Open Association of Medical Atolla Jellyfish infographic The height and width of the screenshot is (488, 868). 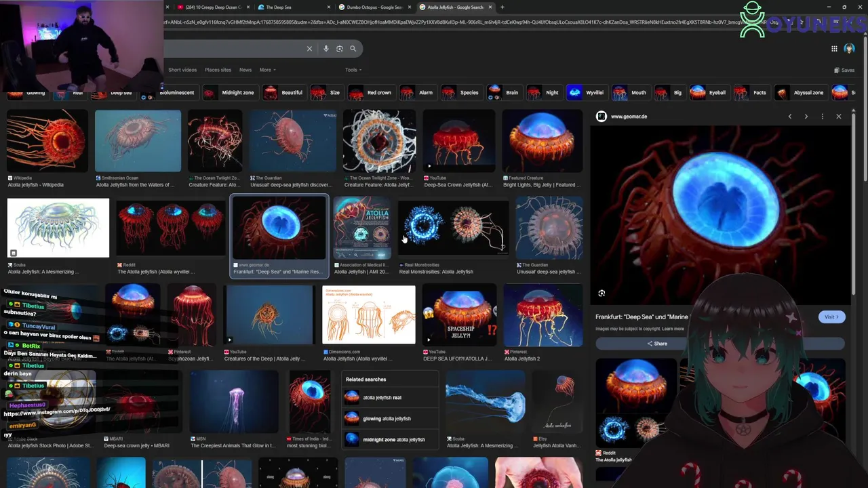point(361,228)
